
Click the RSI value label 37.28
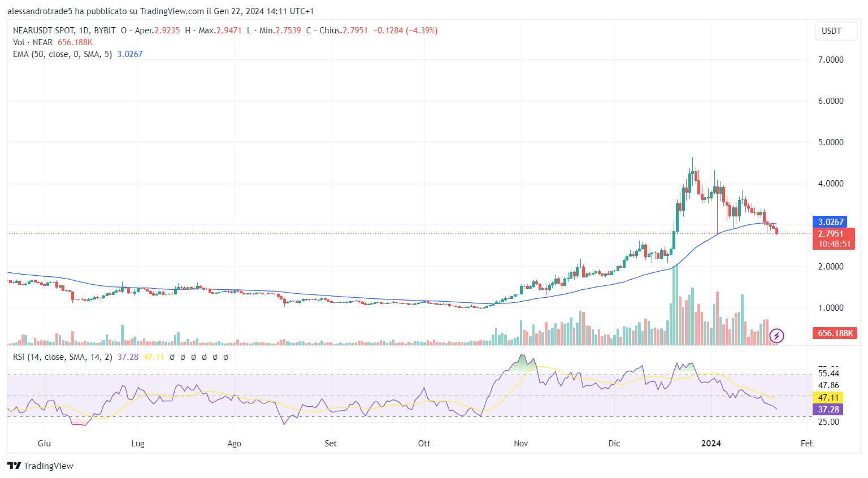pos(828,410)
